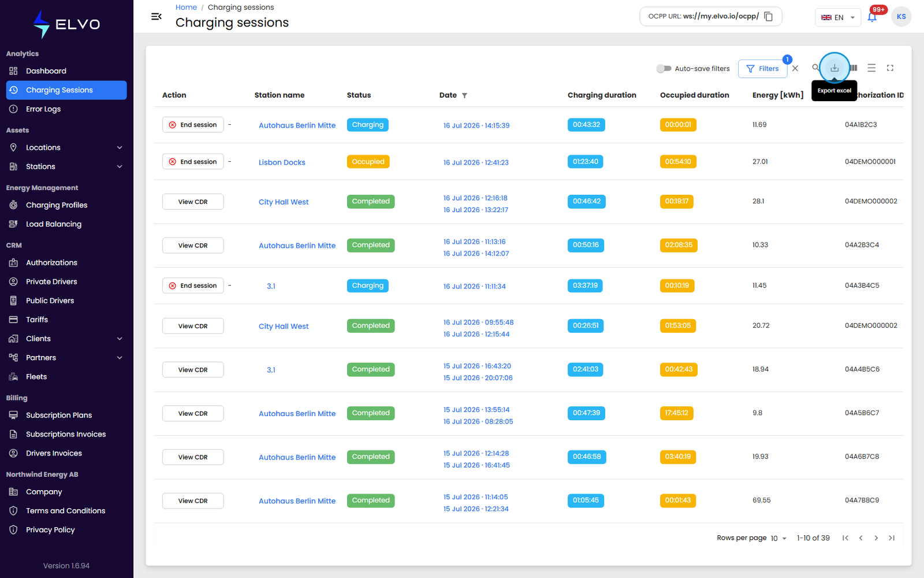Image resolution: width=924 pixels, height=578 pixels.
Task: Open Home breadcrumb link
Action: pyautogui.click(x=186, y=8)
